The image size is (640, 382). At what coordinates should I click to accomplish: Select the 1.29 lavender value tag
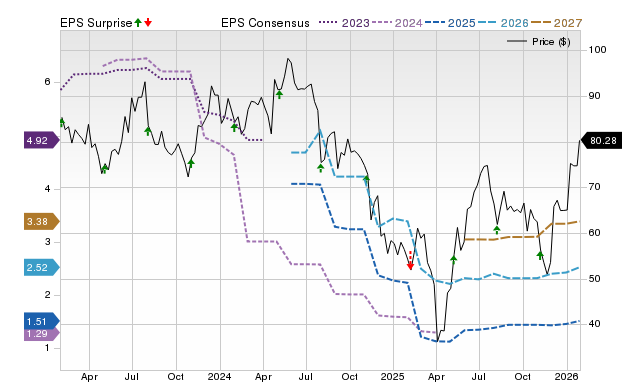pyautogui.click(x=42, y=334)
